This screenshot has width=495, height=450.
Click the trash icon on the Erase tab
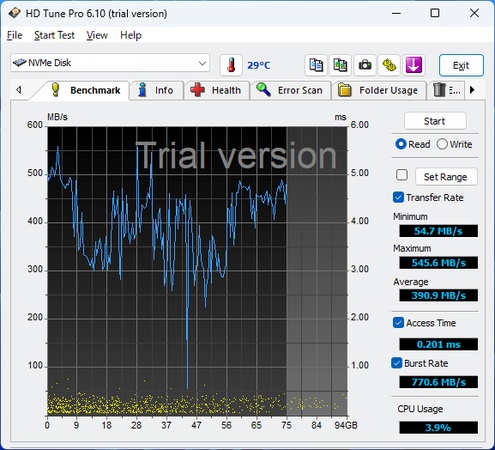pos(439,90)
